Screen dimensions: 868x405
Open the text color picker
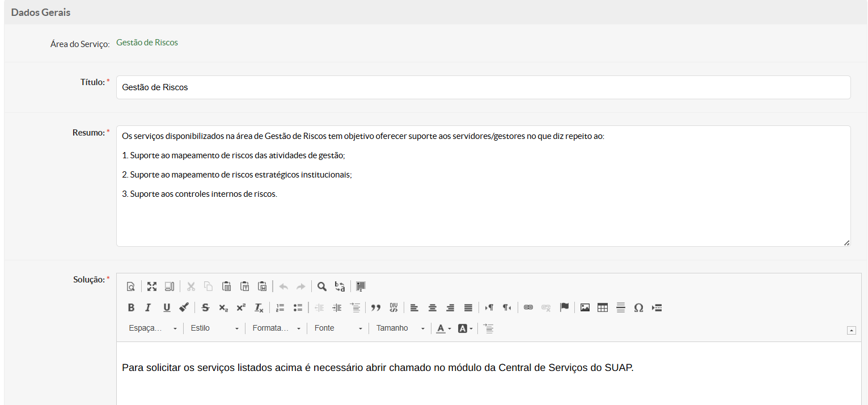tap(444, 328)
